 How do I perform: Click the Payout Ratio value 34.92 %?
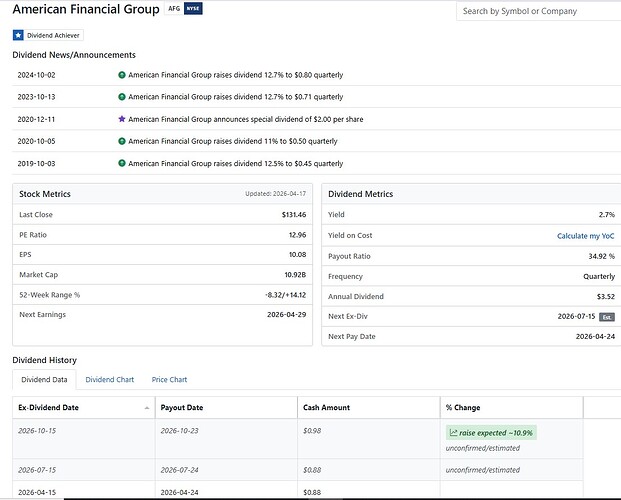[602, 256]
